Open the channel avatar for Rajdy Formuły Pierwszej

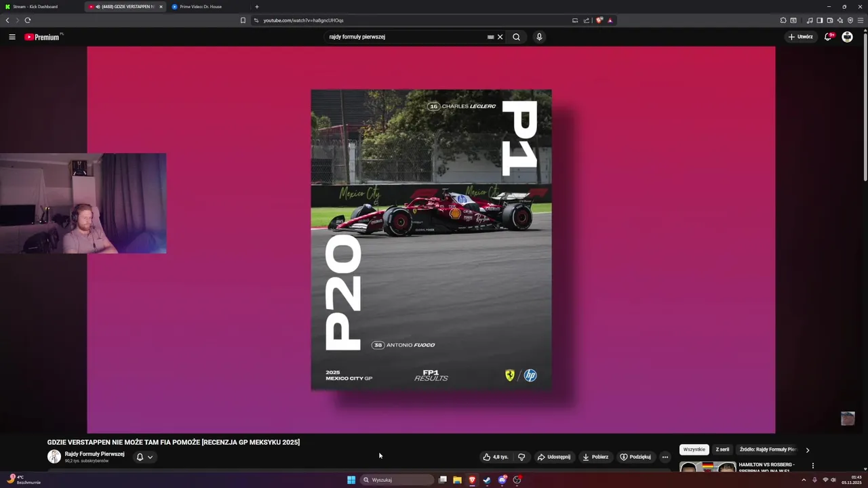click(54, 457)
